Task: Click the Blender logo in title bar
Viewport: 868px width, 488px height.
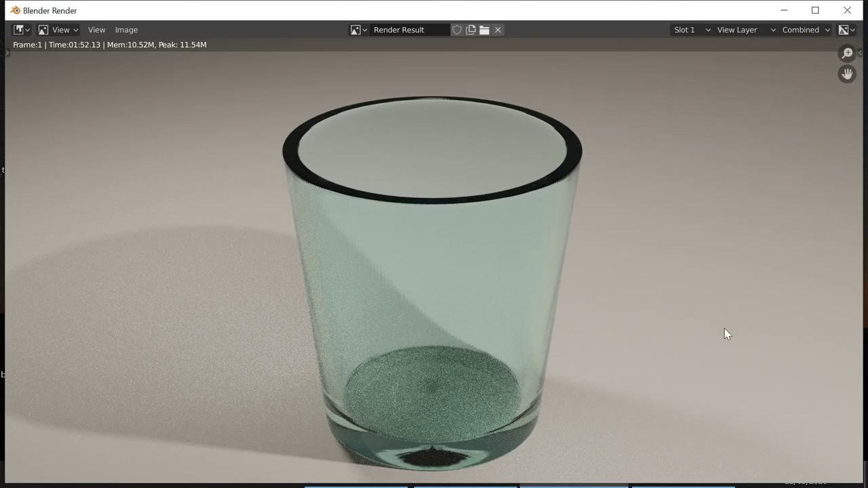Action: point(15,10)
